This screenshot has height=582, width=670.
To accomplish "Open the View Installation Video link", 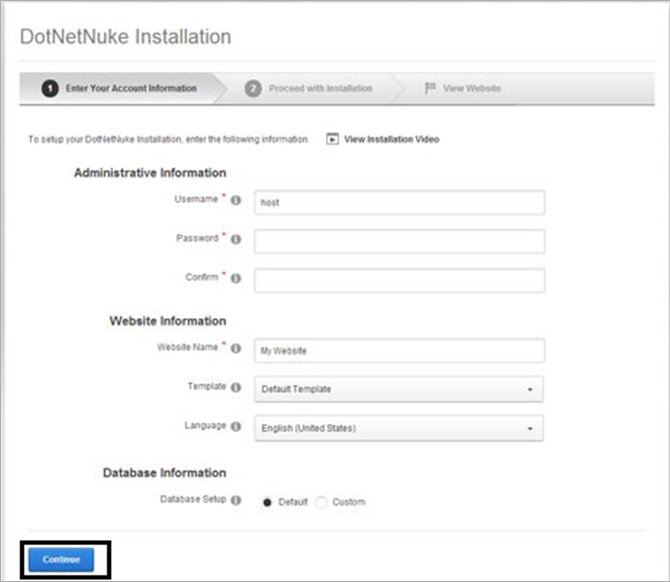I will tap(392, 139).
